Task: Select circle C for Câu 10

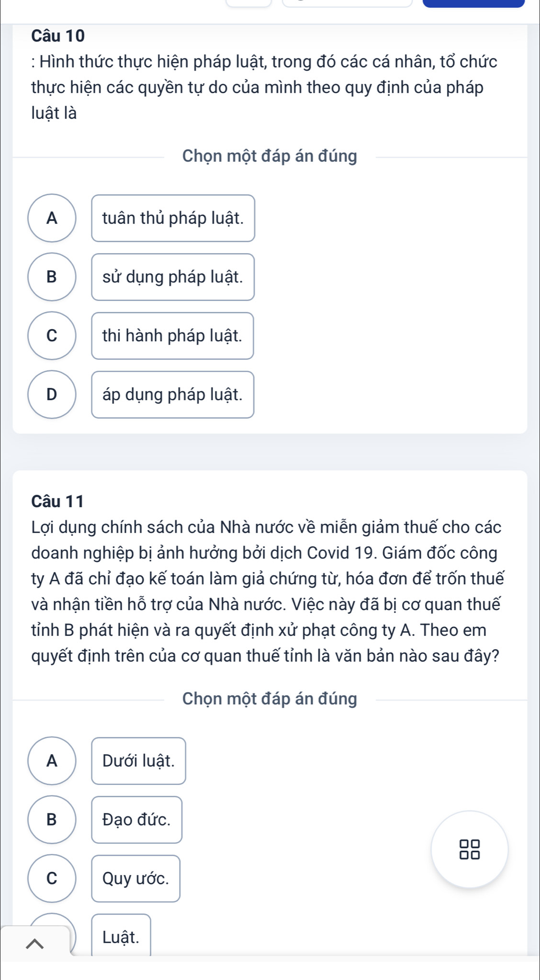Action: 52,336
